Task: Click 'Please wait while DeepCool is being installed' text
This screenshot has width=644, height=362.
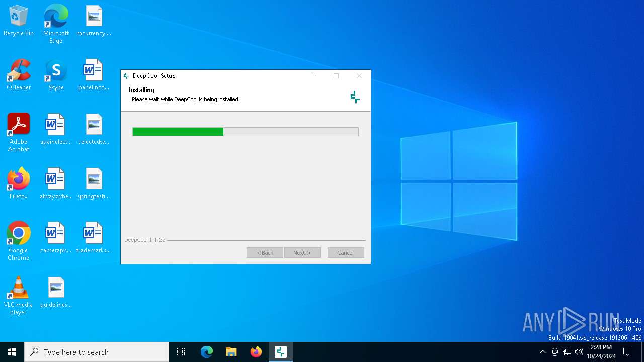Action: click(186, 99)
